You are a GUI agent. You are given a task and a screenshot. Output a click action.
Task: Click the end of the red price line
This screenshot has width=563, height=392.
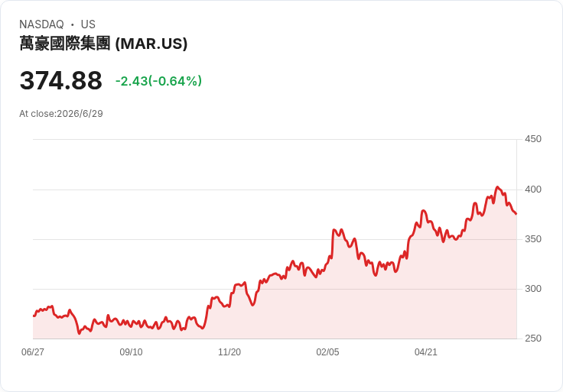click(516, 214)
